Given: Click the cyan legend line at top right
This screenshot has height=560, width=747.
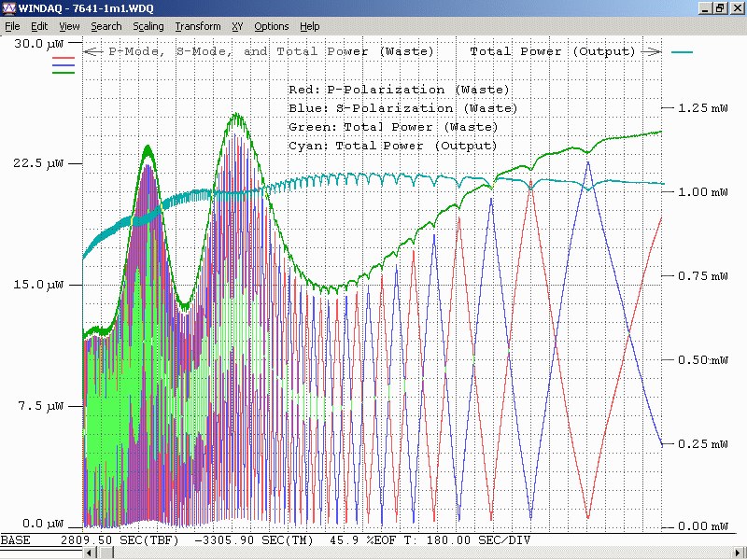Looking at the screenshot, I should 682,52.
